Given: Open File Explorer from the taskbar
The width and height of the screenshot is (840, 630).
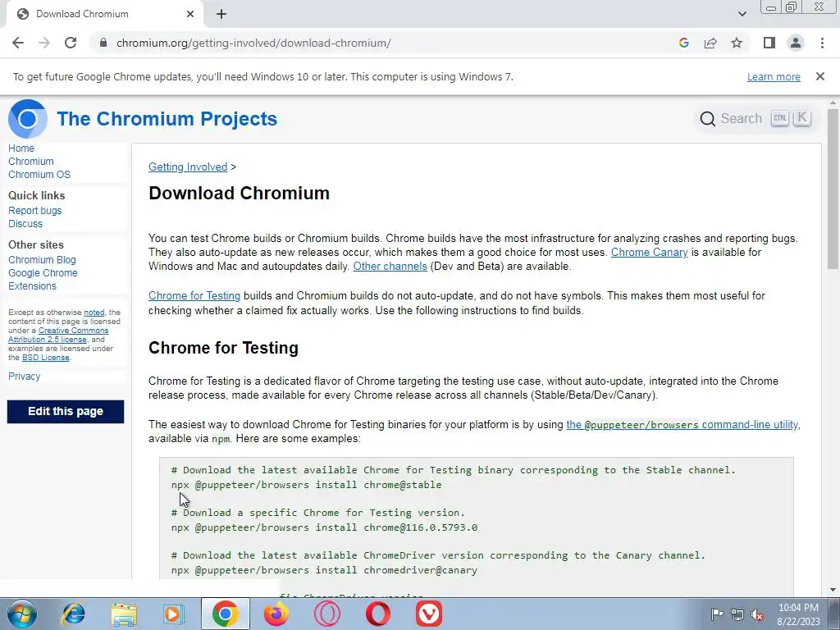Looking at the screenshot, I should tap(124, 614).
